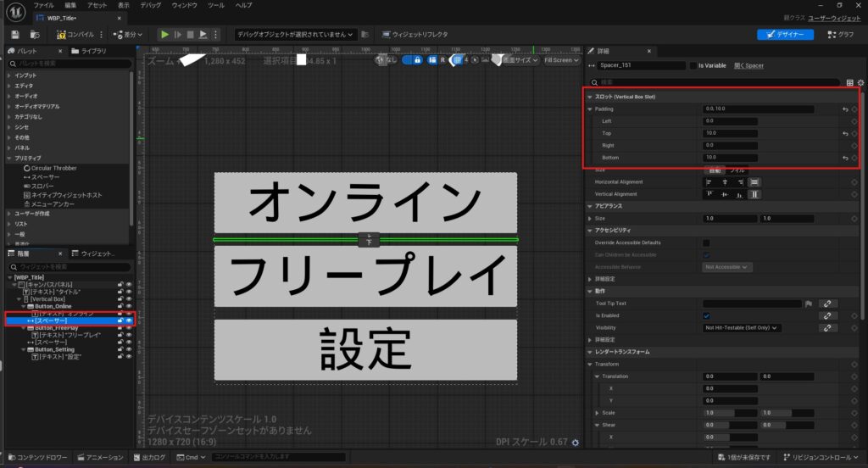The height and width of the screenshot is (468, 868).
Task: Open the コンテンツドロワー content drawer
Action: [x=37, y=458]
